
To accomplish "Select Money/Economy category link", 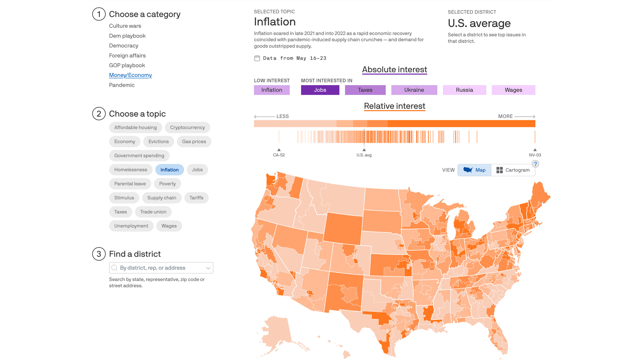I will [130, 75].
